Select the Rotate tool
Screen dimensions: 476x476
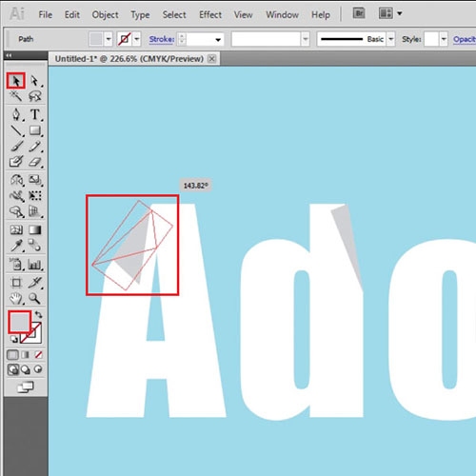[16, 180]
